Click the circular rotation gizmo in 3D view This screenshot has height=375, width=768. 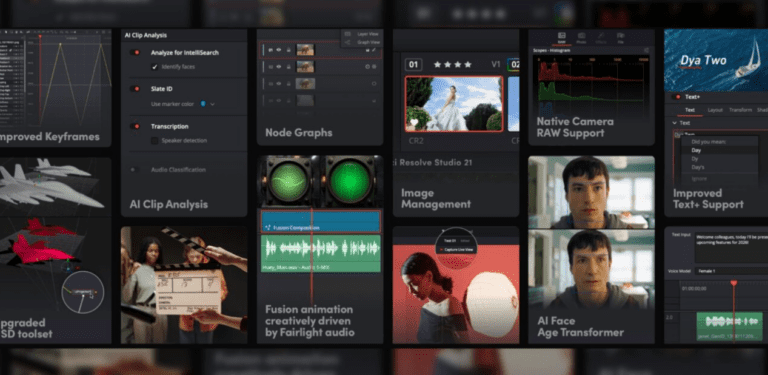point(82,292)
